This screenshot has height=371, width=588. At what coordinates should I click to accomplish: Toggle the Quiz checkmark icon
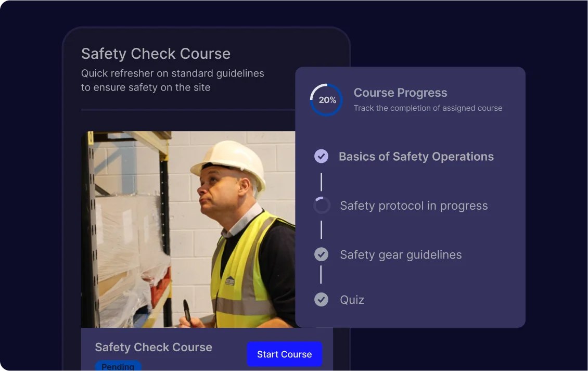coord(321,299)
